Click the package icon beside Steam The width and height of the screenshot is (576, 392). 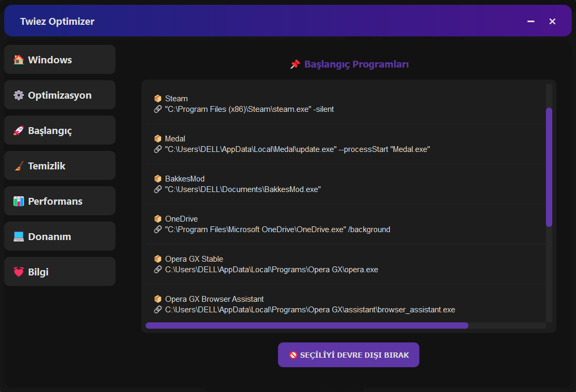tap(158, 99)
